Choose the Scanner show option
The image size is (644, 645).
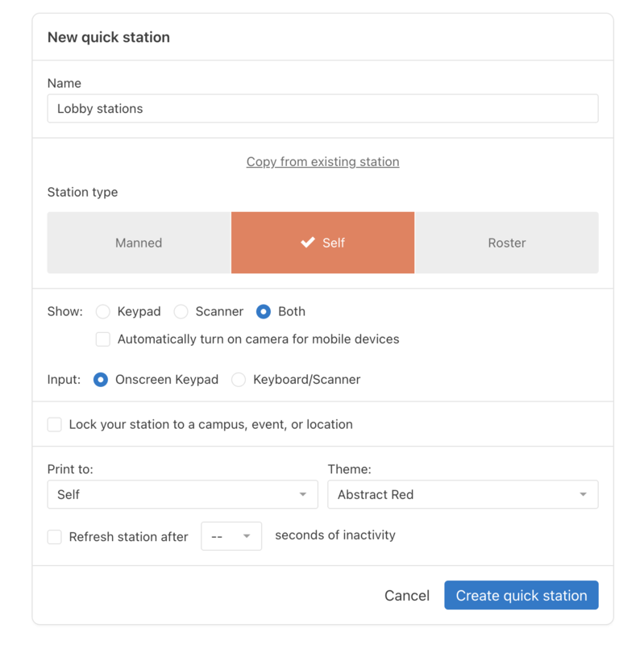181,311
